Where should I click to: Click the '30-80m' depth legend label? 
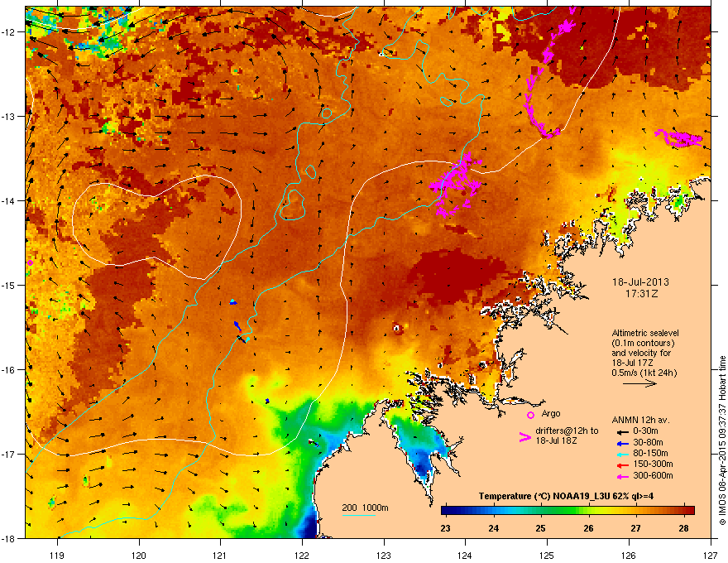click(648, 443)
